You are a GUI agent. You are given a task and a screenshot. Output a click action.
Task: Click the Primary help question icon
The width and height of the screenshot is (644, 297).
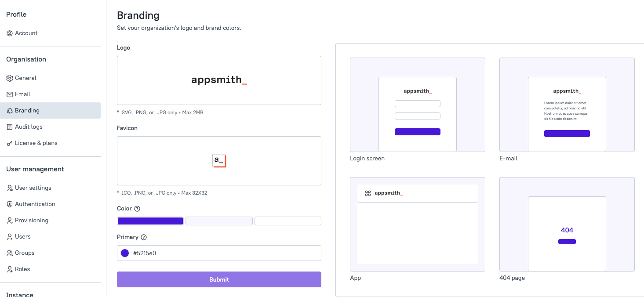144,237
